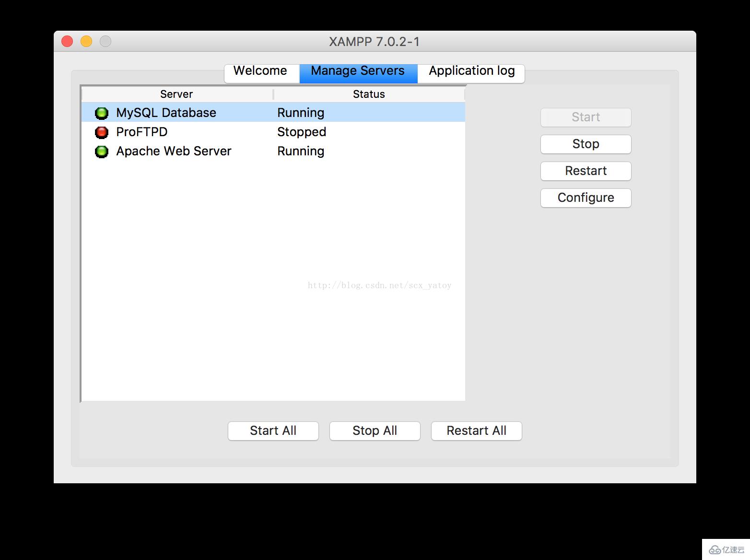This screenshot has height=560, width=750.
Task: Stop the selected server with the Stop button
Action: point(586,144)
